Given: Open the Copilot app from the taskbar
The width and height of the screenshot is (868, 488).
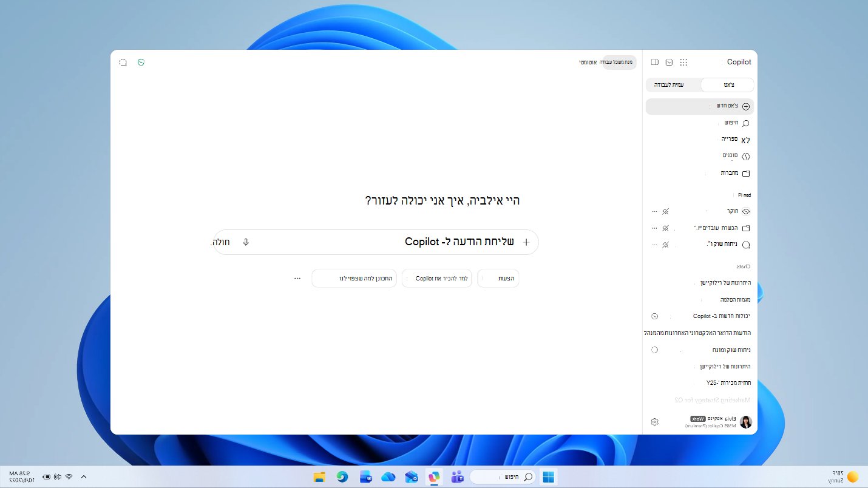Looking at the screenshot, I should coord(433,476).
